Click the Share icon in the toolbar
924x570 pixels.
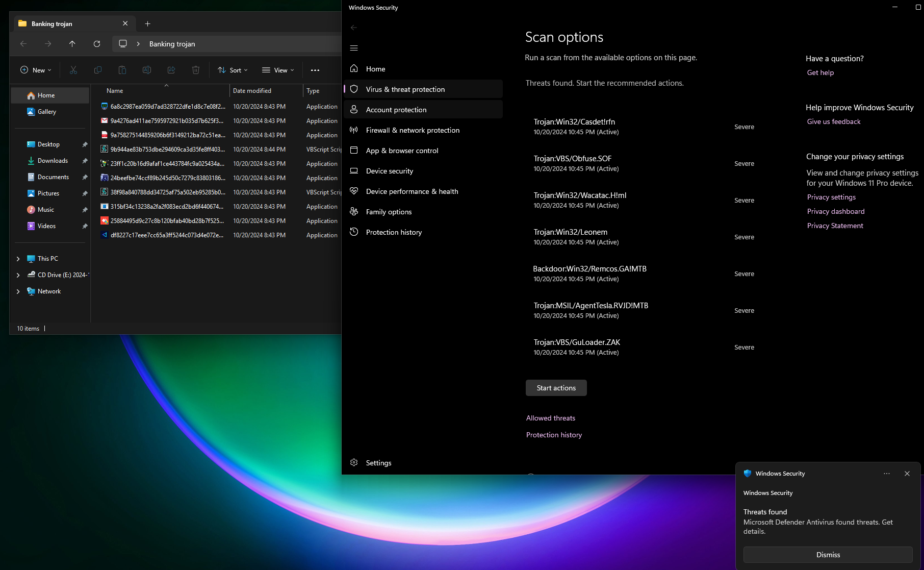(171, 70)
